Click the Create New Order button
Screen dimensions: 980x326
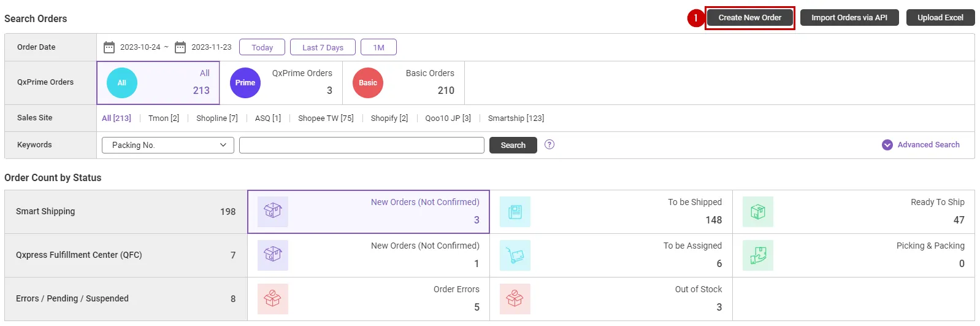coord(749,18)
